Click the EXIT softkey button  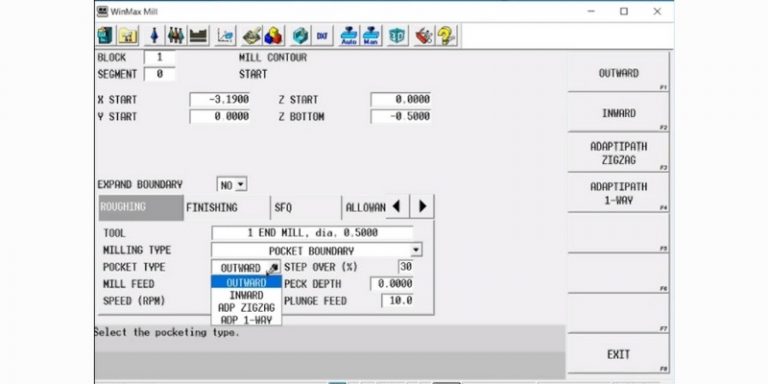tap(618, 354)
